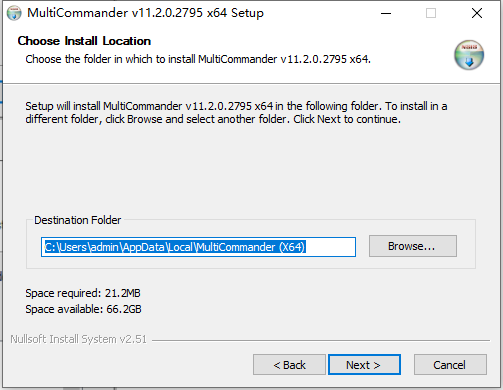Click the highlighted MultiCommander (X64) path text
Screen dimensions: 503x390
coord(250,247)
